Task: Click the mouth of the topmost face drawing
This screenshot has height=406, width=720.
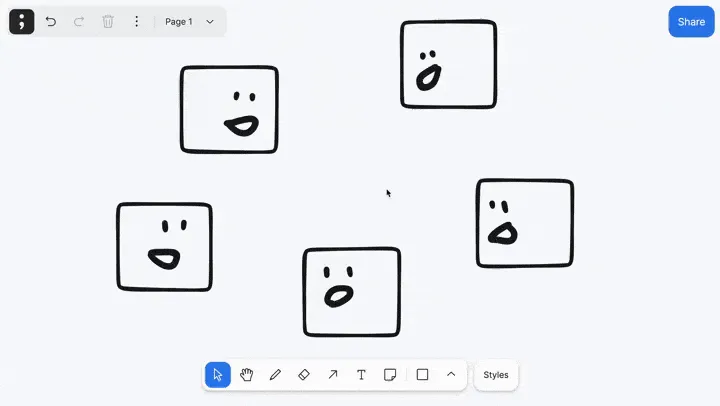Action: coord(428,77)
